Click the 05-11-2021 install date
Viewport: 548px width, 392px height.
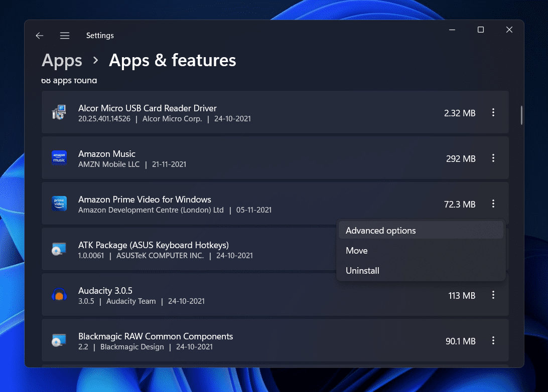(254, 210)
